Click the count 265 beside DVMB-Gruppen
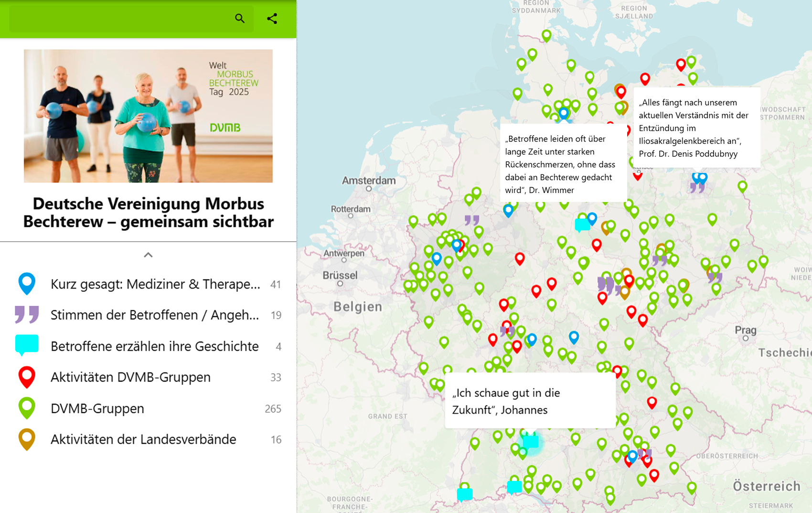Image resolution: width=812 pixels, height=513 pixels. click(x=273, y=409)
